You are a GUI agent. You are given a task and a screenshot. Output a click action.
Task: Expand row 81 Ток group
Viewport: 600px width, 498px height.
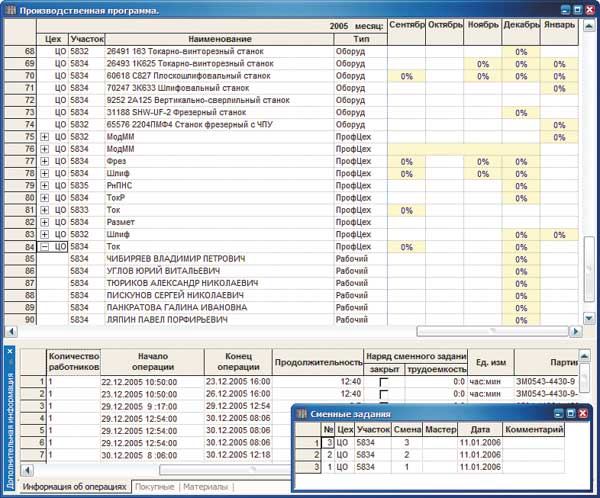[x=44, y=210]
